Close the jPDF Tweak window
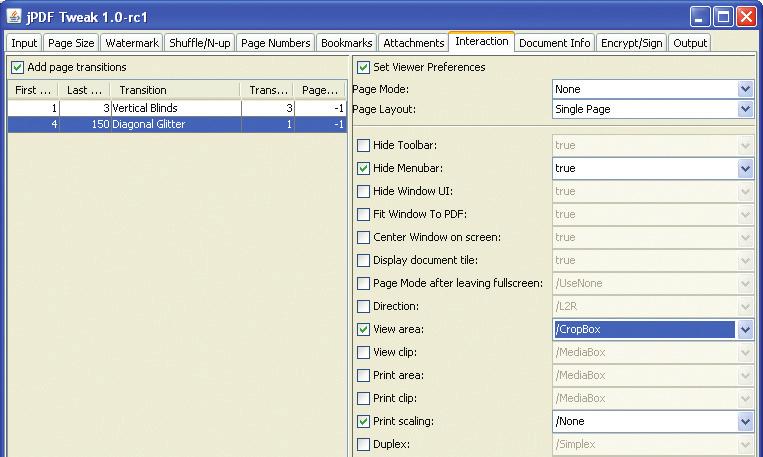Image resolution: width=763 pixels, height=457 pixels. [x=746, y=17]
